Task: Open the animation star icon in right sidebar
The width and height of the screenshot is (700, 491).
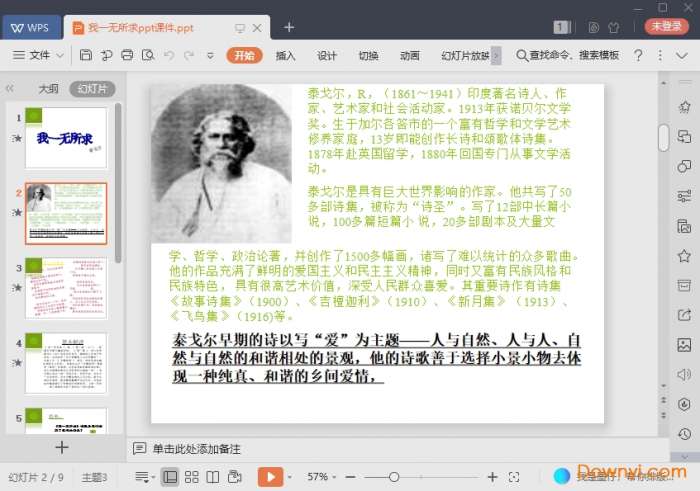Action: pyautogui.click(x=684, y=107)
